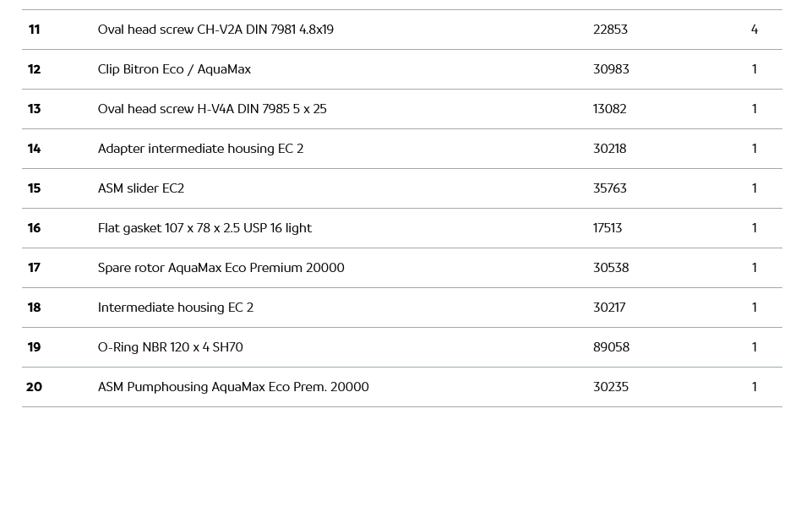The width and height of the screenshot is (812, 512).
Task: Select part number 30217
Action: pos(609,308)
